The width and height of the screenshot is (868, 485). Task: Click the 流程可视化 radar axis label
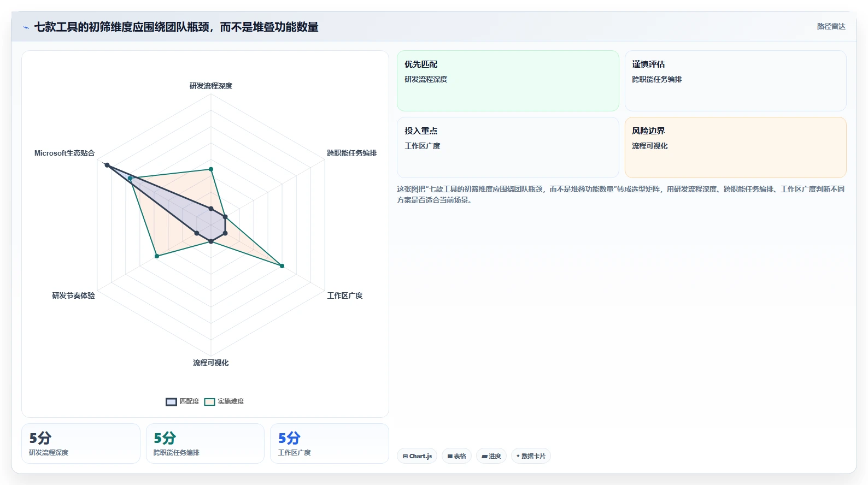point(211,363)
